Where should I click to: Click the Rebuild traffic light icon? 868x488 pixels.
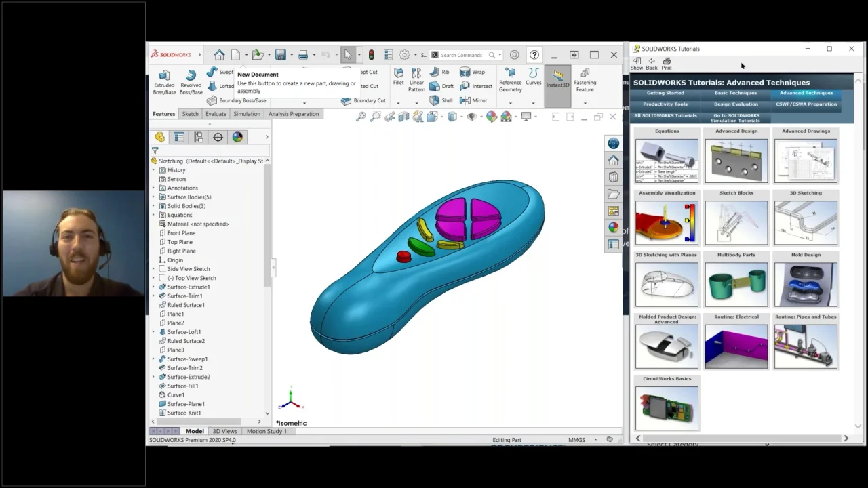pyautogui.click(x=371, y=55)
